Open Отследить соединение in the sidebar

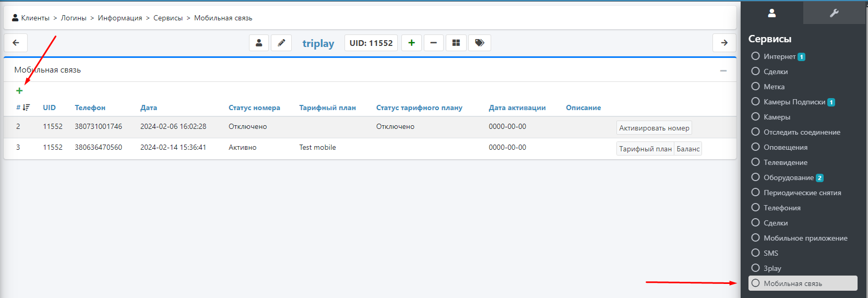tap(804, 132)
